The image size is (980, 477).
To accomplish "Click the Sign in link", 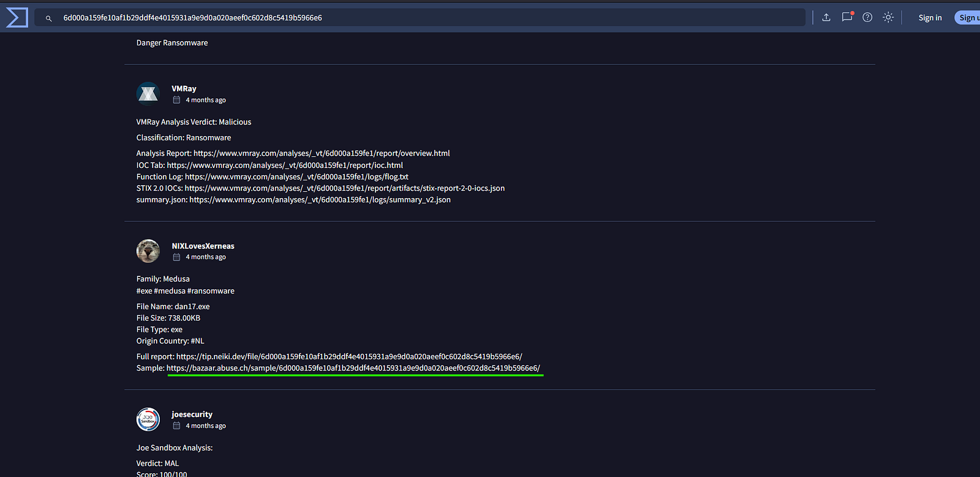I will 930,18.
